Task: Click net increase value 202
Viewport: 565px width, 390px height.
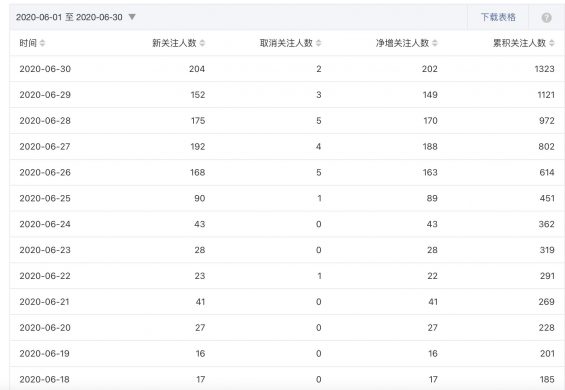Action: (x=430, y=69)
